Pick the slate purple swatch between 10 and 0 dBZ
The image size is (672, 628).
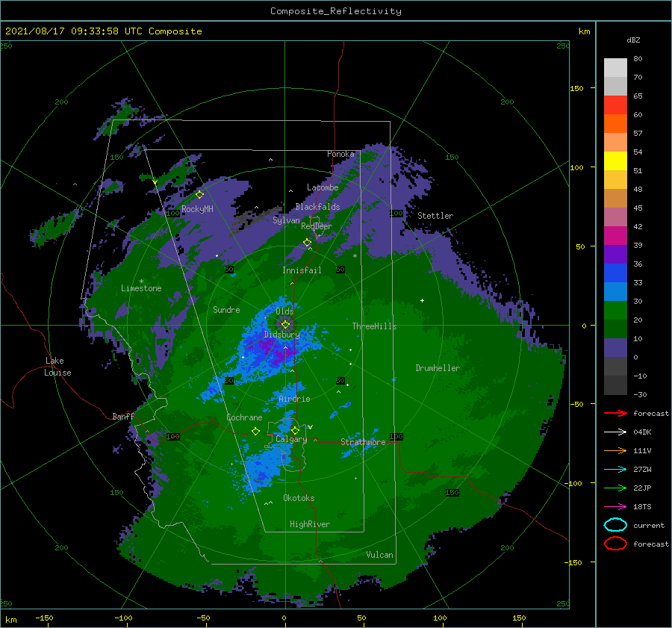tap(615, 347)
